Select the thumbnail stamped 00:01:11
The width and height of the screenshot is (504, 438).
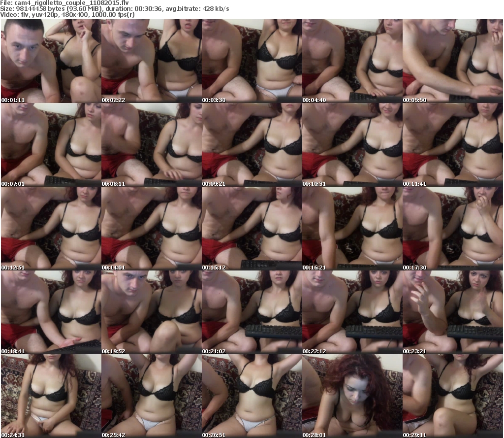click(x=51, y=61)
